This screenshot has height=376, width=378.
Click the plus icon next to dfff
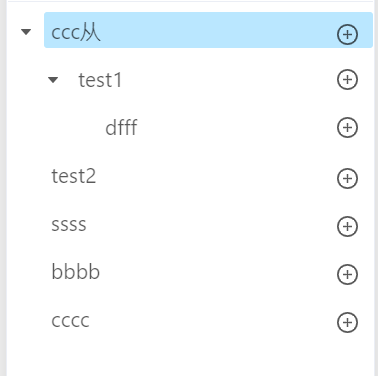coord(347,128)
